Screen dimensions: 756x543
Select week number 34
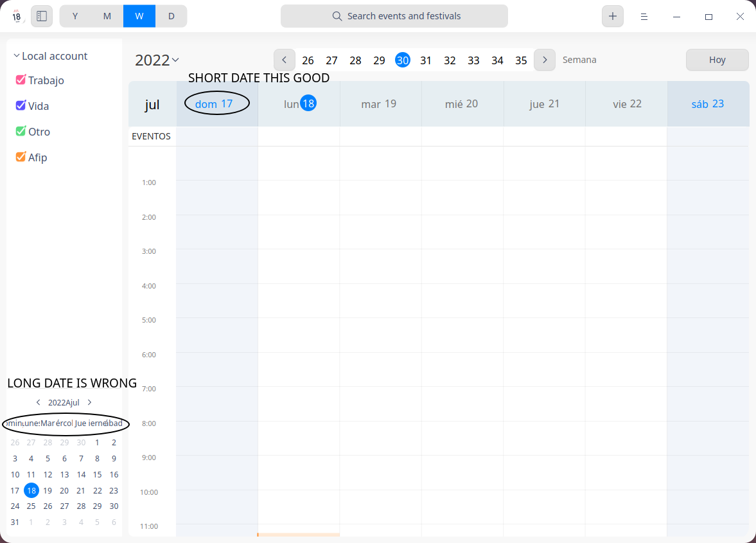[498, 60]
